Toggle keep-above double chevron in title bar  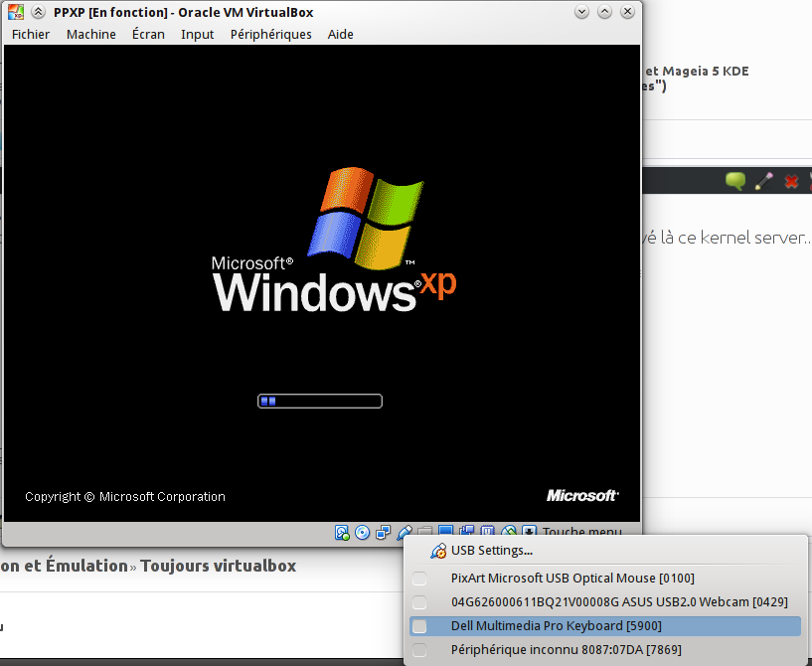point(39,12)
